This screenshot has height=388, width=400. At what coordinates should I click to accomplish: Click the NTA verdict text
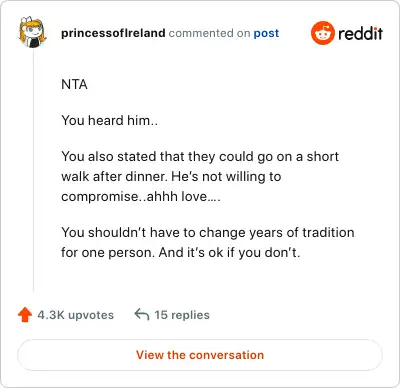pos(74,84)
